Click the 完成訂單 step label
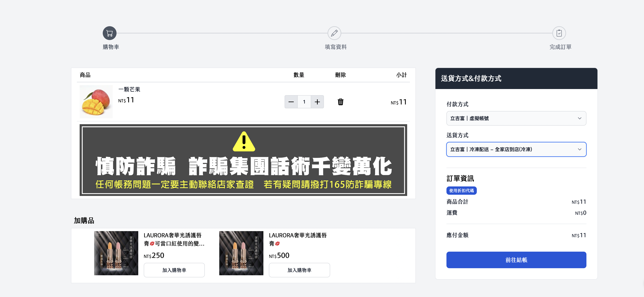Viewport: 644px width, 297px height. [560, 47]
